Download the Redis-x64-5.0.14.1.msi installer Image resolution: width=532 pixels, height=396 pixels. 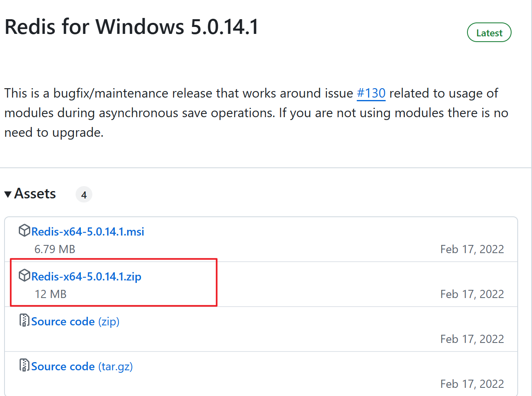point(87,232)
